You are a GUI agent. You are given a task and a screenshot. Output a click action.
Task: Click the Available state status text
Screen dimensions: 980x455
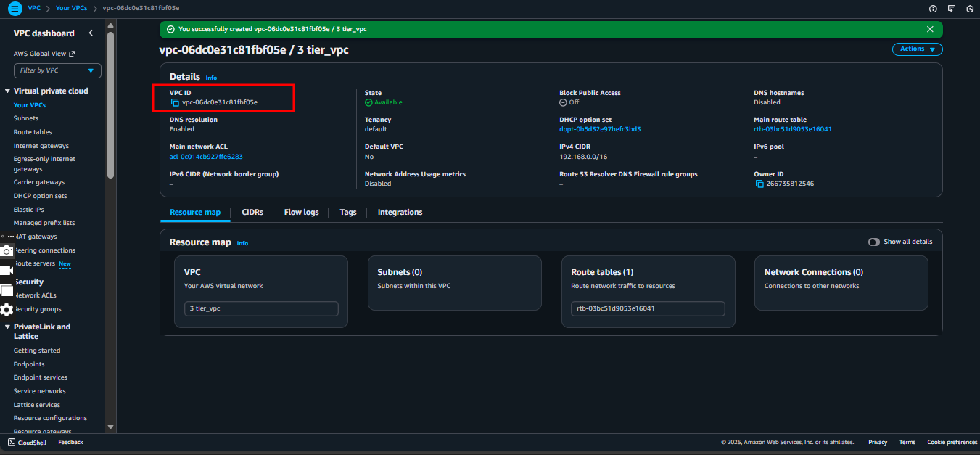pos(388,102)
